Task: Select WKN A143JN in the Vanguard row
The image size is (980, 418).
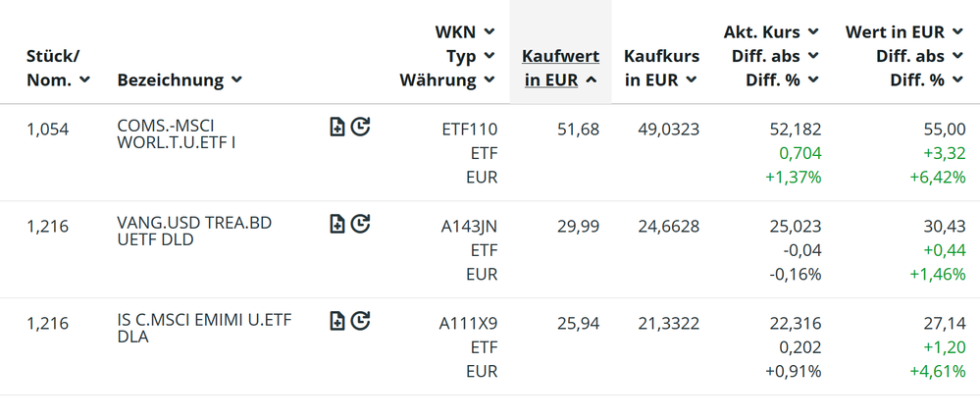Action: [470, 227]
